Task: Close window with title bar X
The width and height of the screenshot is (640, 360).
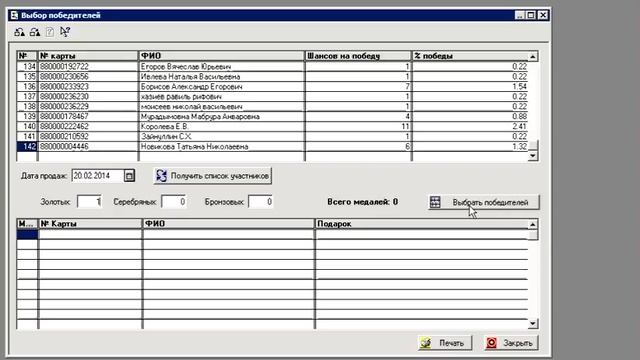Action: coord(543,16)
